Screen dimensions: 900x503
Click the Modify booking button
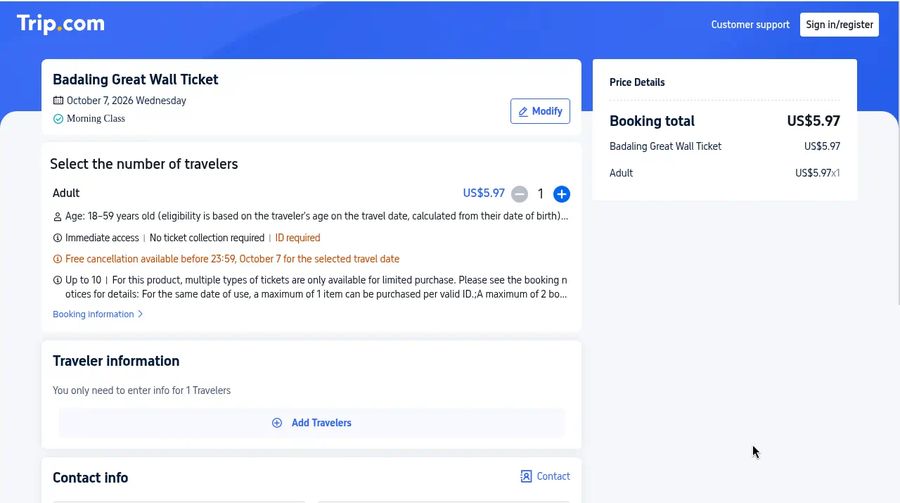click(540, 111)
